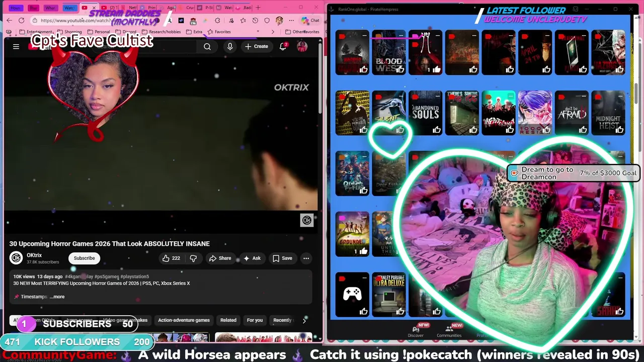
Task: Click video tag on Midnight Heist card
Action: pyautogui.click(x=597, y=96)
